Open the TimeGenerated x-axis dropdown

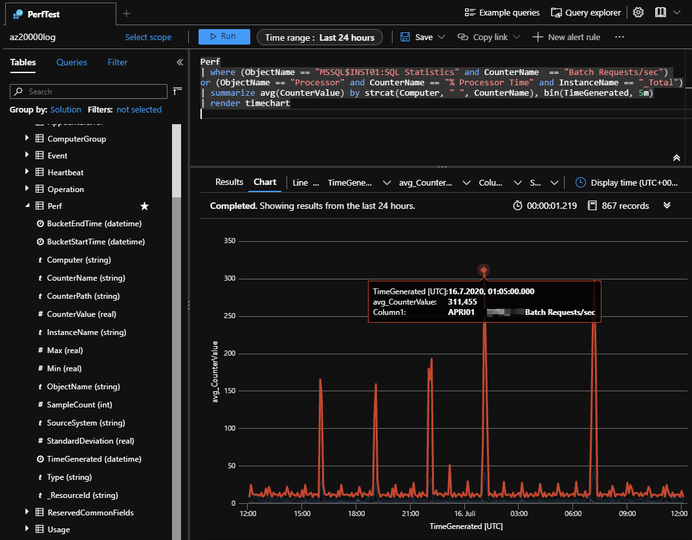click(359, 183)
